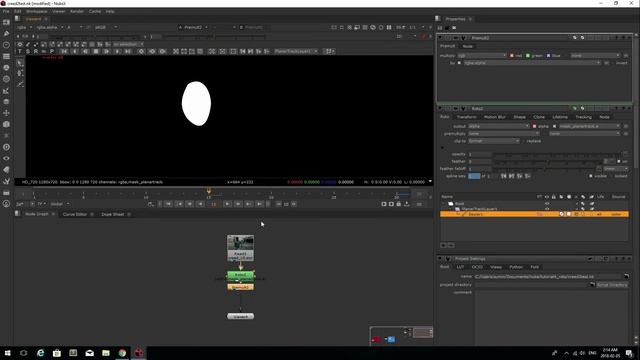Open the LUT tab in Project Settings
Image resolution: width=640 pixels, height=360 pixels.
coord(460,267)
